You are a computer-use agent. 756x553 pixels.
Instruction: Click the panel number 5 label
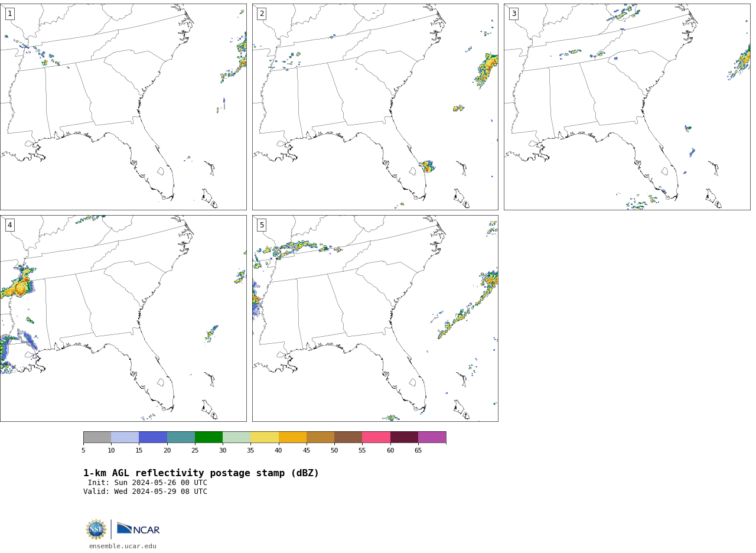[262, 225]
